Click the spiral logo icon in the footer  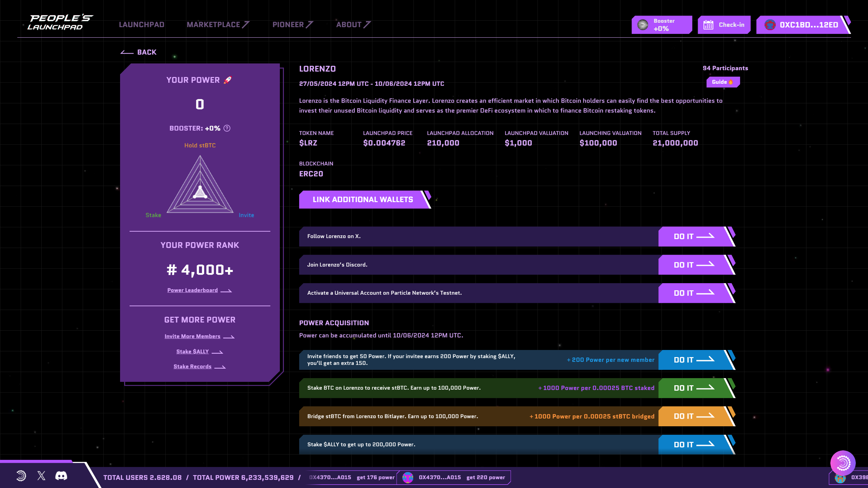tap(21, 476)
